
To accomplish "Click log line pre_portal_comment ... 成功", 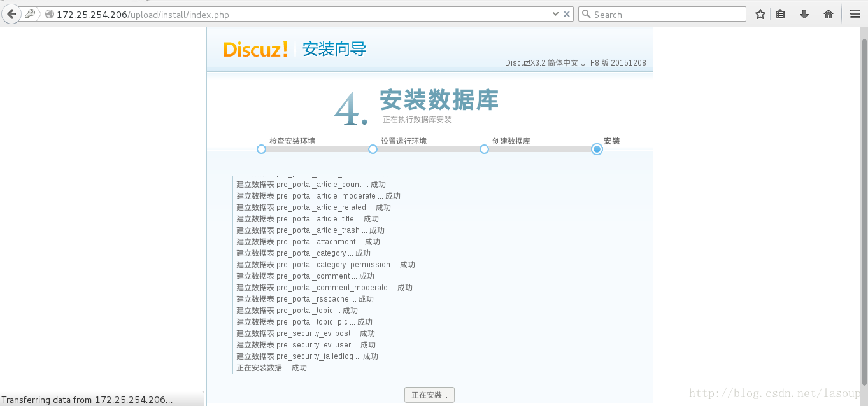I will pyautogui.click(x=306, y=276).
